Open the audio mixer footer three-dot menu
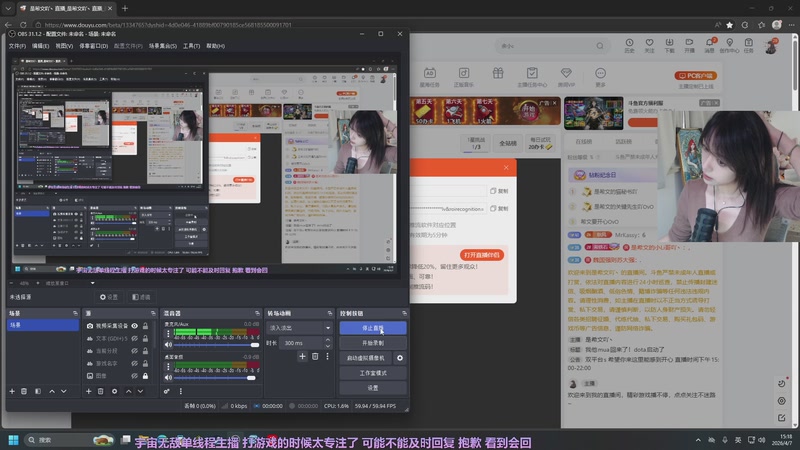The width and height of the screenshot is (800, 450). click(x=181, y=391)
